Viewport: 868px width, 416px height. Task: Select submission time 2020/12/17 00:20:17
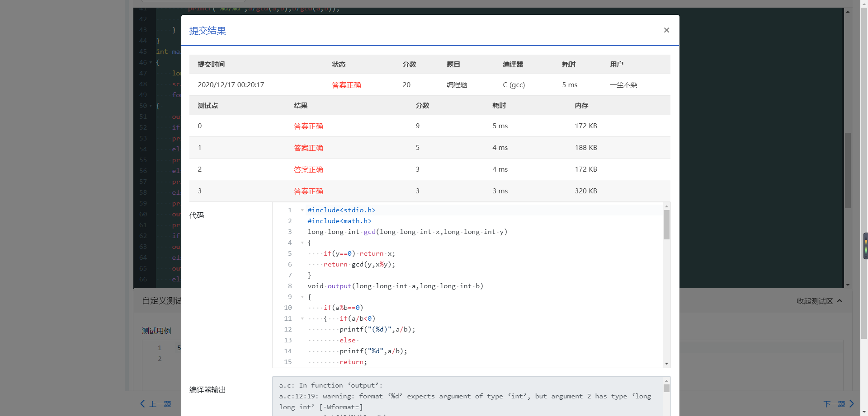click(231, 85)
